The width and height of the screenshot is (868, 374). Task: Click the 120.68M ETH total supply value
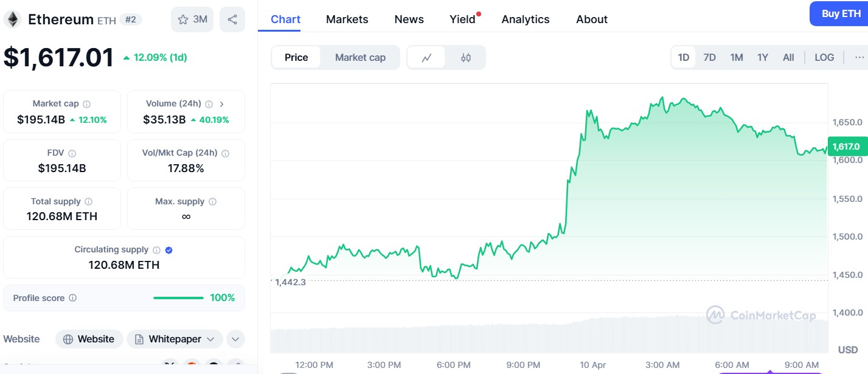click(x=62, y=216)
